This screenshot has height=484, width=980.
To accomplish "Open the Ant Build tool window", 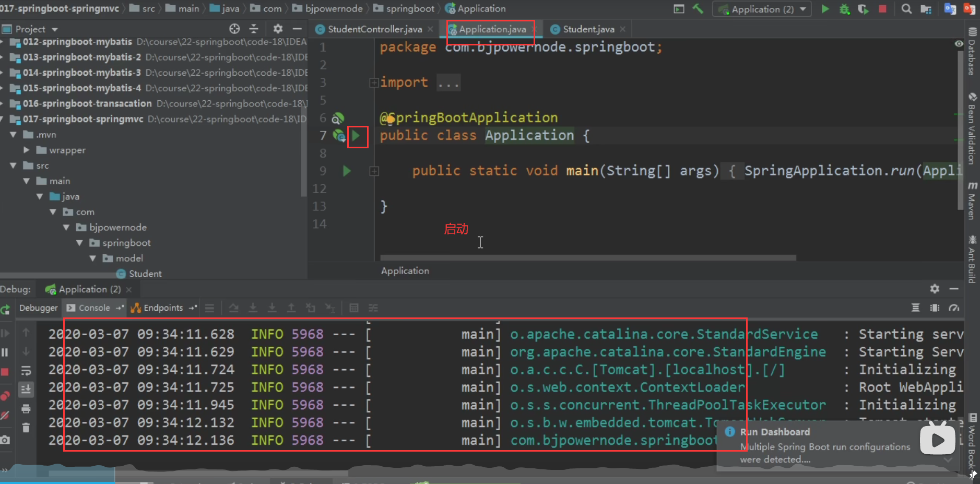I will (x=972, y=259).
